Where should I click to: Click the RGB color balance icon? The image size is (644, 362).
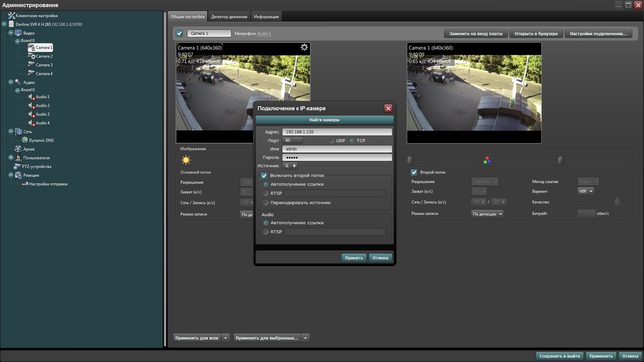487,161
